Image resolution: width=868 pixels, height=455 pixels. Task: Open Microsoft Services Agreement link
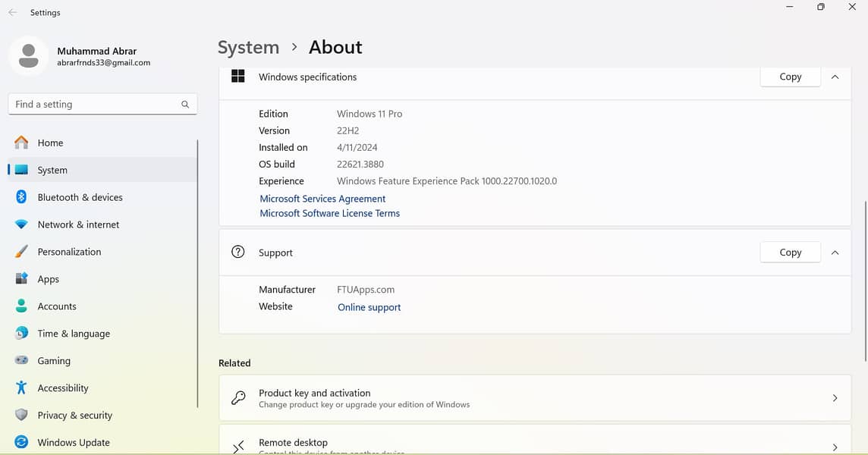tap(322, 199)
